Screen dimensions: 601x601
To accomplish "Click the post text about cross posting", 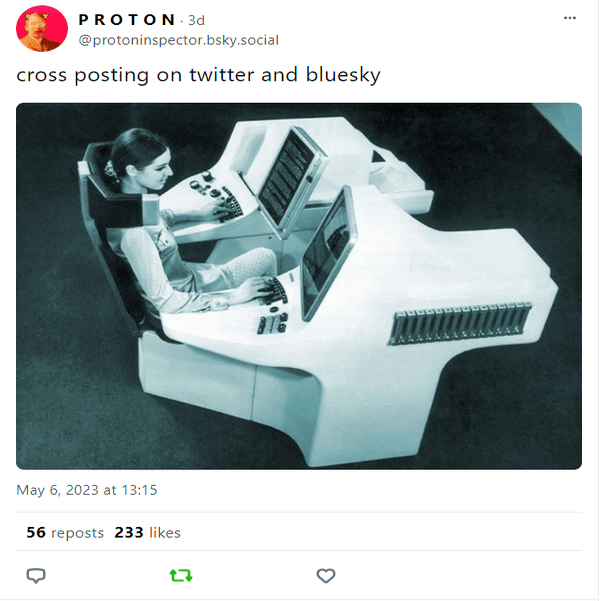I will pos(198,75).
